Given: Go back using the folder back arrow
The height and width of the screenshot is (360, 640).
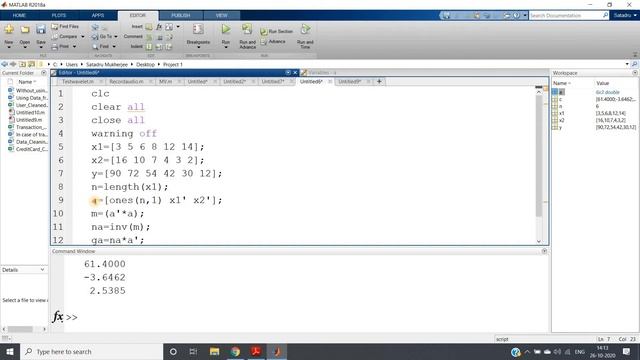Looking at the screenshot, I should (x=4, y=64).
